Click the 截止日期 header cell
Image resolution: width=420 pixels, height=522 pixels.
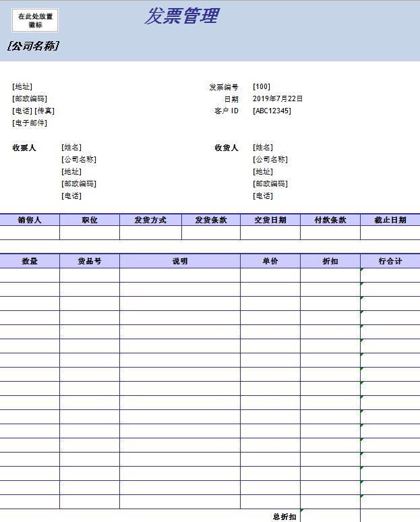390,220
